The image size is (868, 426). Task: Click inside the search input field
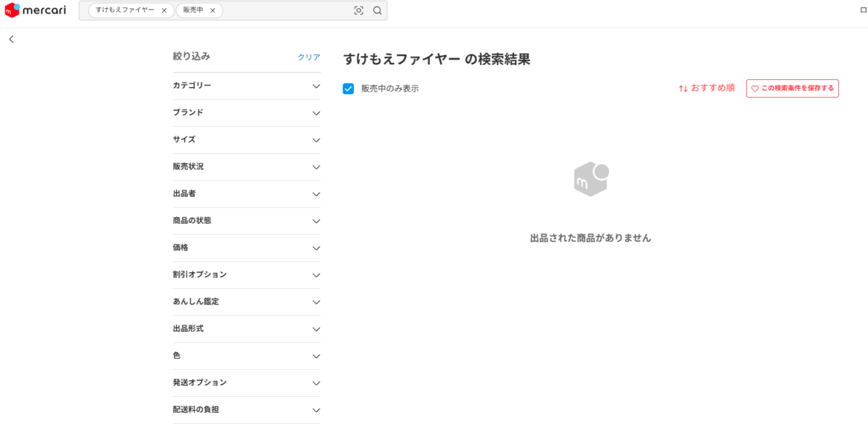(x=285, y=11)
